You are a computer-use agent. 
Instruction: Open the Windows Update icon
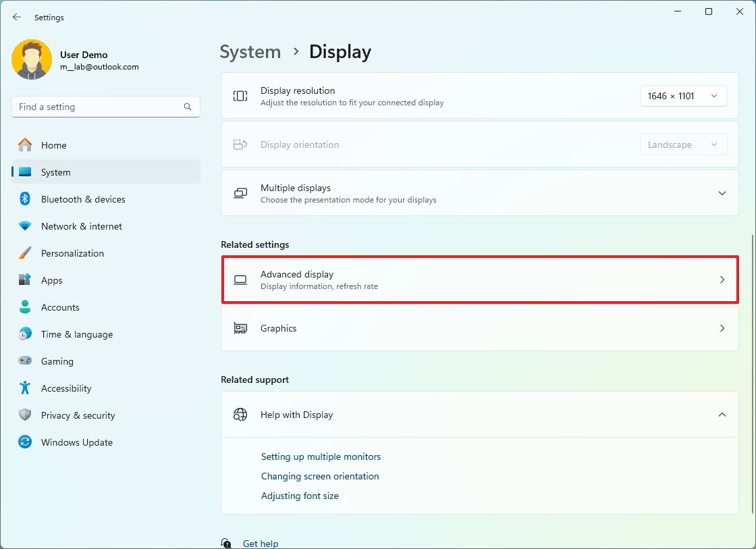(25, 442)
